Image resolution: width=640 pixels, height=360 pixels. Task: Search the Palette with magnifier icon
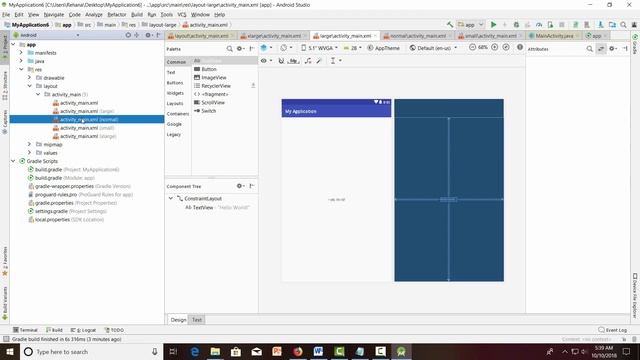pos(229,49)
